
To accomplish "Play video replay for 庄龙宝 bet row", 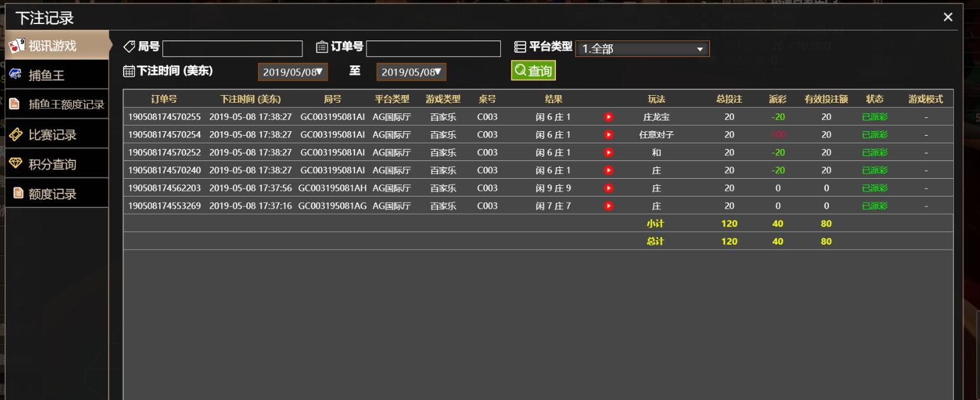I will tap(609, 117).
